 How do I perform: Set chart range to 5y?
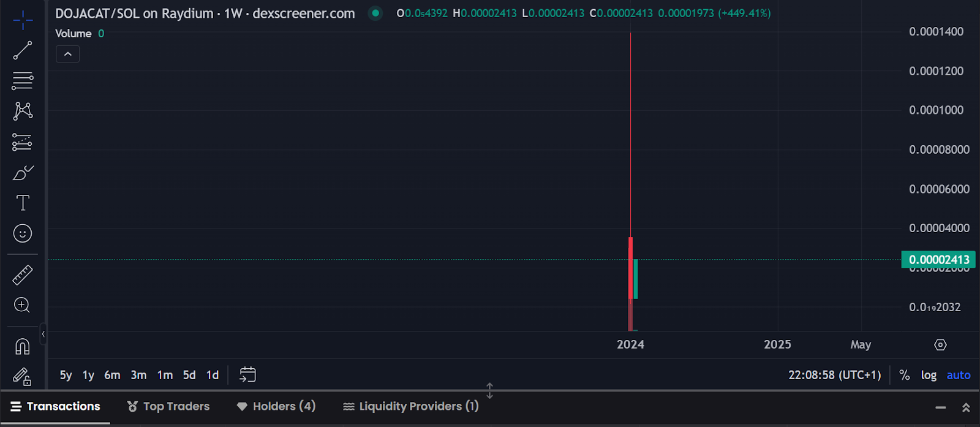tap(66, 375)
